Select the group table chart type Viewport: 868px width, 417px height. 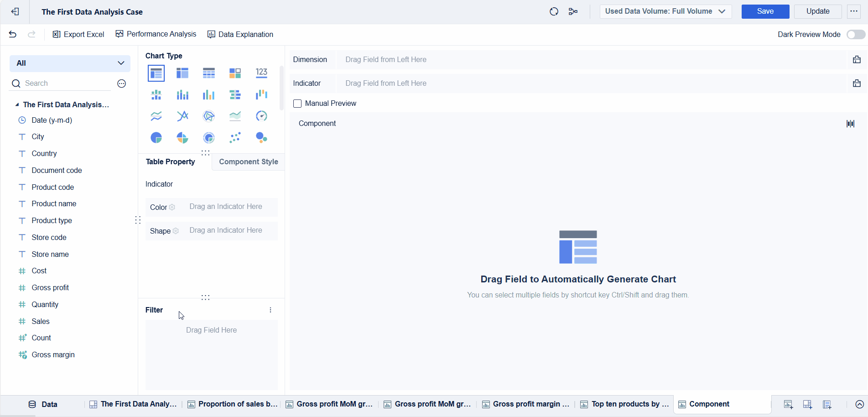(x=156, y=73)
